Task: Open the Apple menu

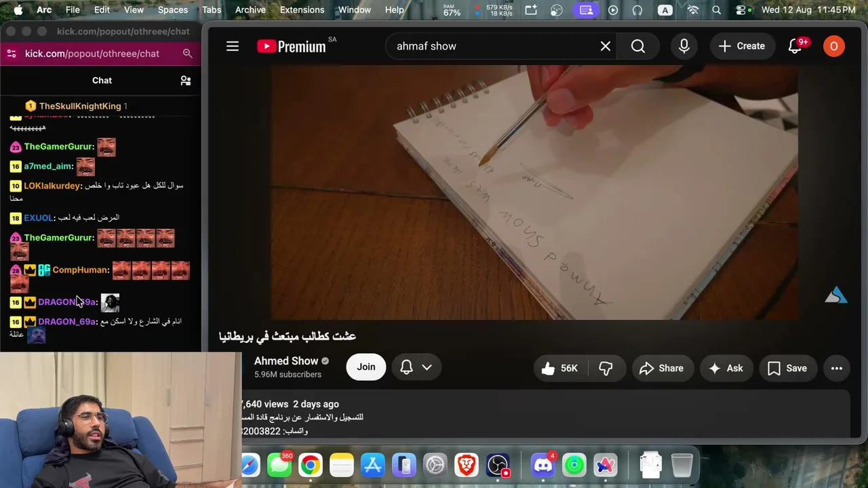Action: [x=18, y=9]
